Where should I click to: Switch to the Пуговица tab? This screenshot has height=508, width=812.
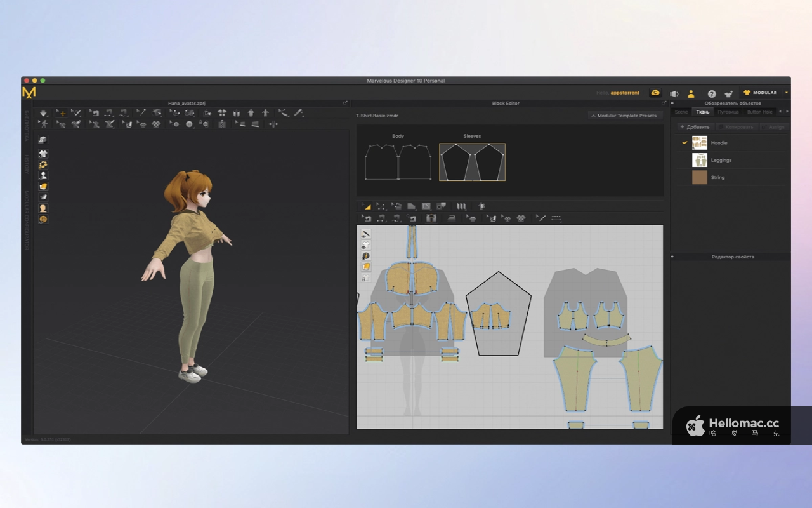click(x=728, y=112)
